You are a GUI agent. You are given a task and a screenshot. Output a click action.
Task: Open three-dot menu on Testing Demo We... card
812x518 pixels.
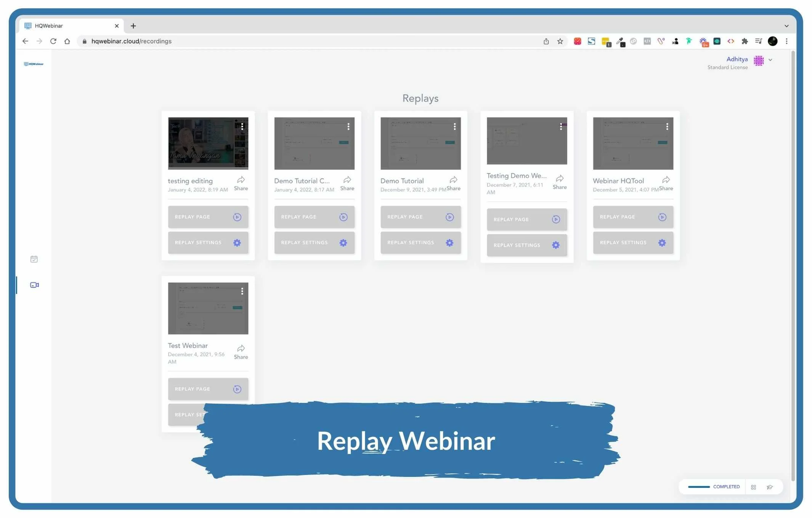point(561,127)
